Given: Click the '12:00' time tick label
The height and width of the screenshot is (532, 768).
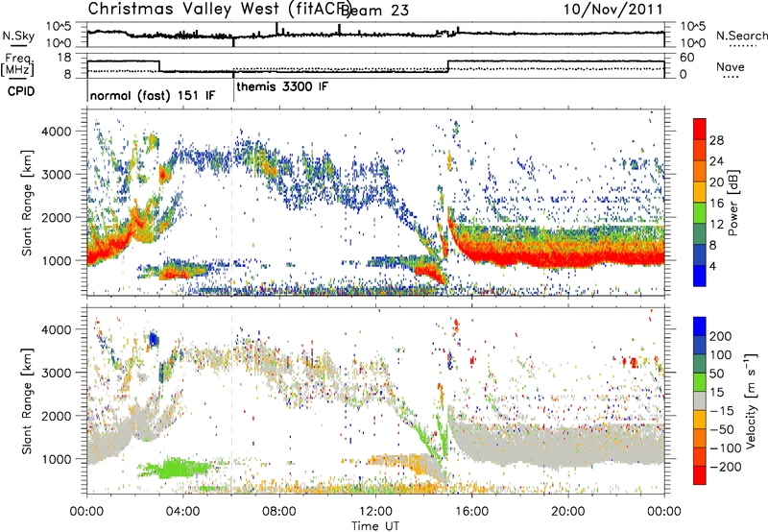Looking at the screenshot, I should pos(375,512).
